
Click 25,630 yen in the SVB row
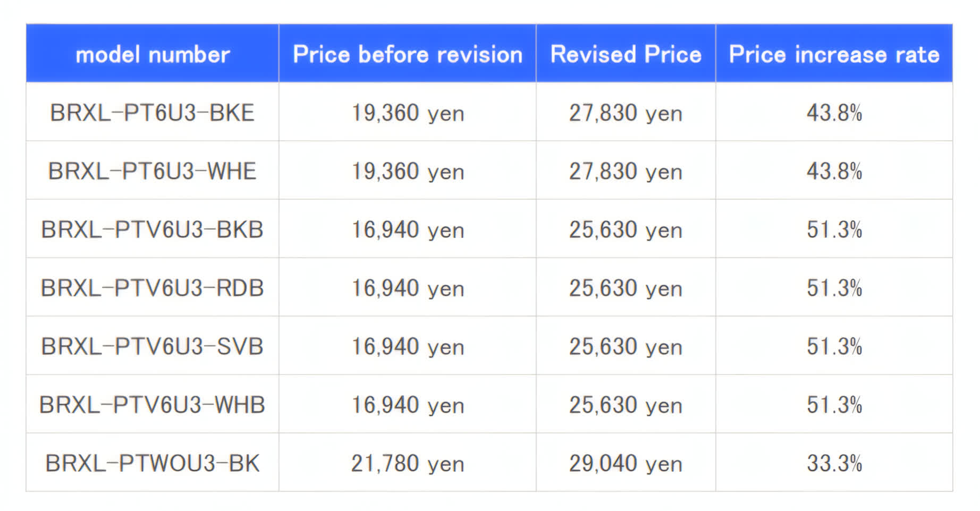(x=626, y=346)
